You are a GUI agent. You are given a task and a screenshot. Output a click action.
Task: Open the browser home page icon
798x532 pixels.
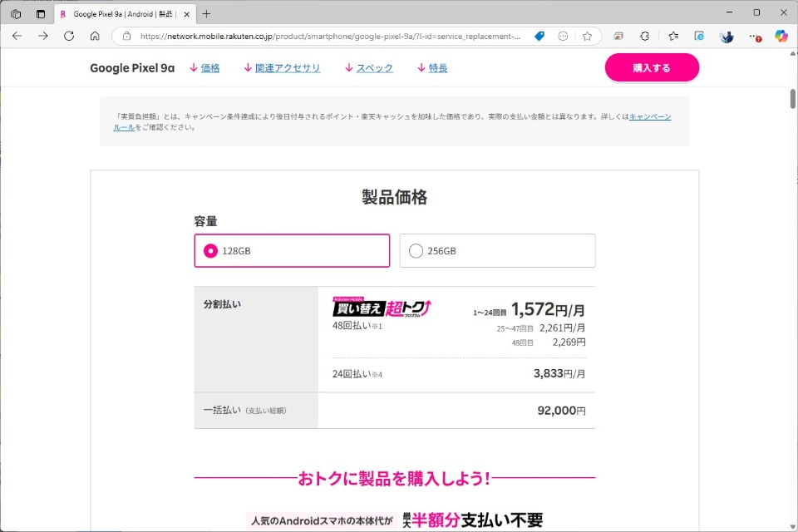coord(95,36)
